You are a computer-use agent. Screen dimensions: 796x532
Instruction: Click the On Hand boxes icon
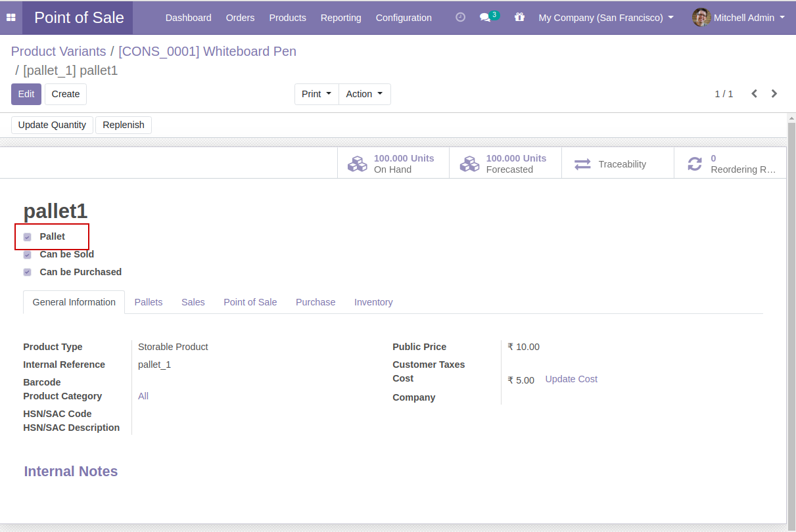[x=358, y=164]
